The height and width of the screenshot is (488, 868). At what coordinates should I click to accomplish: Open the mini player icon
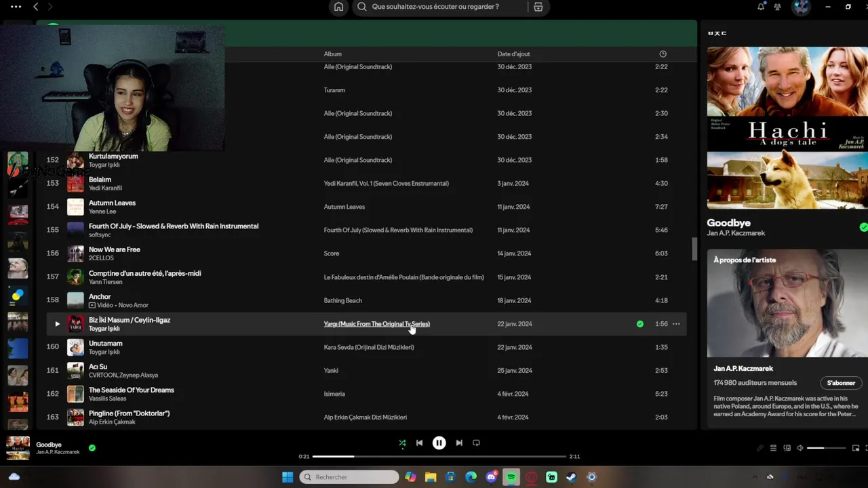[856, 448]
